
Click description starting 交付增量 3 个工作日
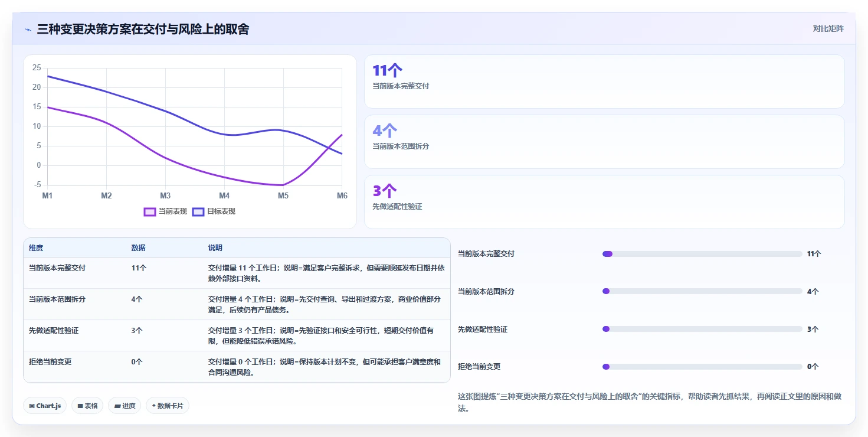[x=321, y=335]
